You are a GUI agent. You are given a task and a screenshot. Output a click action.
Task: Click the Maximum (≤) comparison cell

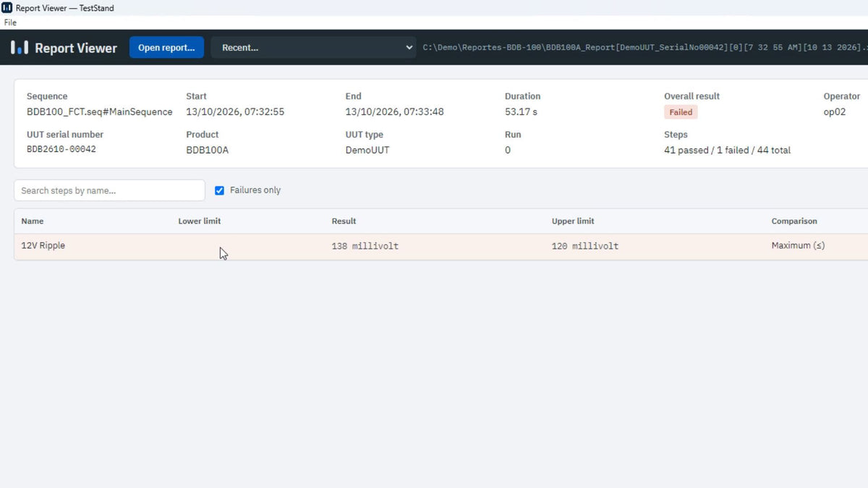point(798,246)
